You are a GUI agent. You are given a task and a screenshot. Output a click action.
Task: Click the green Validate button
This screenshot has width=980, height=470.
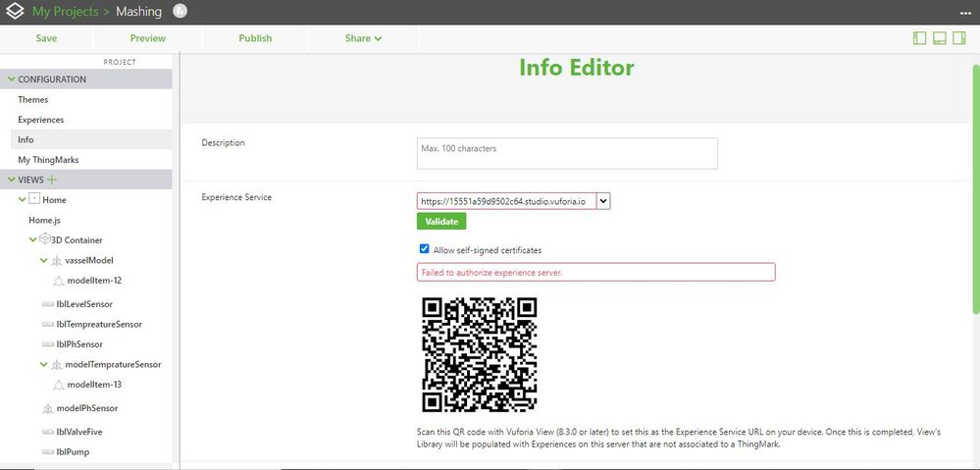pyautogui.click(x=441, y=221)
